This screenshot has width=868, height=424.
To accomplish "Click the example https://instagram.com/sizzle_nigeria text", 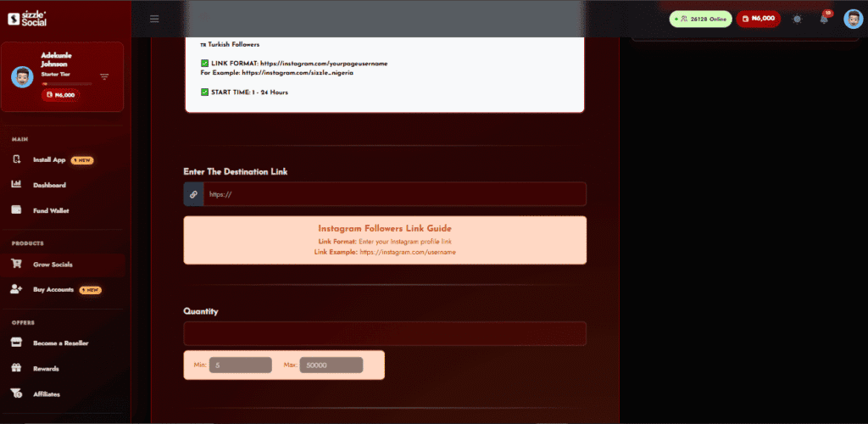I will [x=298, y=73].
